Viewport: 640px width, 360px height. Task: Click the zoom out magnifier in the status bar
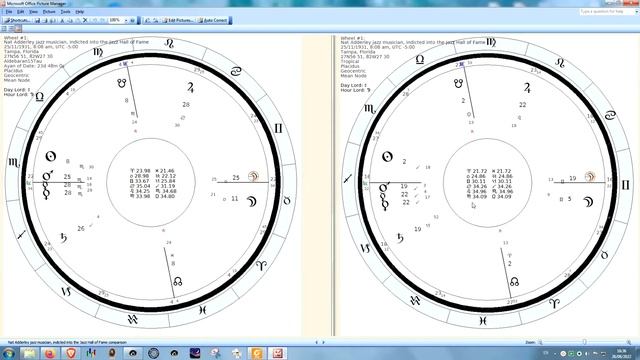click(540, 342)
